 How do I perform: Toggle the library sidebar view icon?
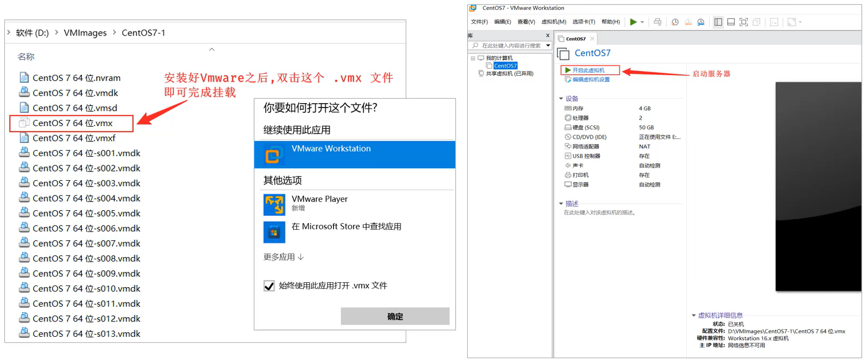(x=718, y=22)
